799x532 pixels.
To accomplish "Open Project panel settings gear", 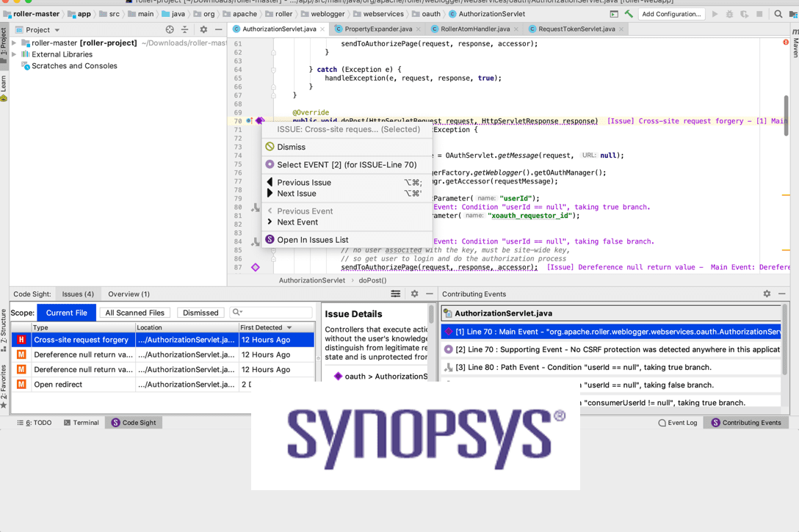I will coord(203,30).
